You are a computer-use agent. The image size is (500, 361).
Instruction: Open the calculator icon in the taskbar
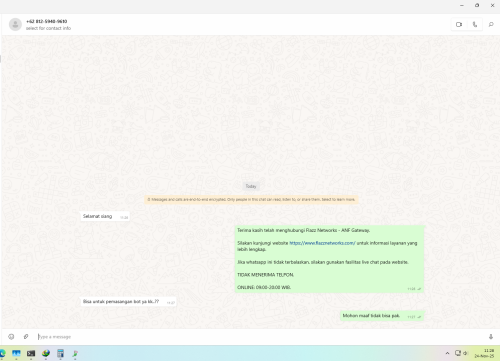[x=60, y=353]
